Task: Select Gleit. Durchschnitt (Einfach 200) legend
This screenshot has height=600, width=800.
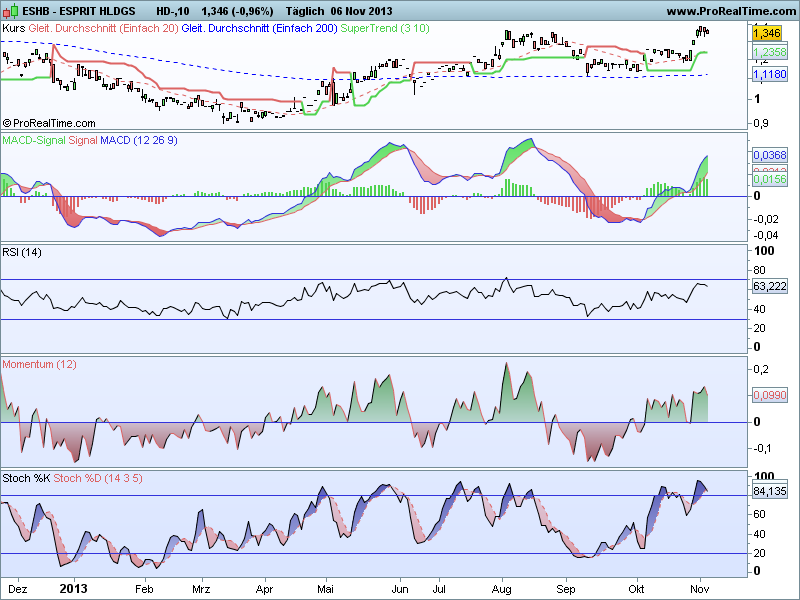Action: coord(259,28)
